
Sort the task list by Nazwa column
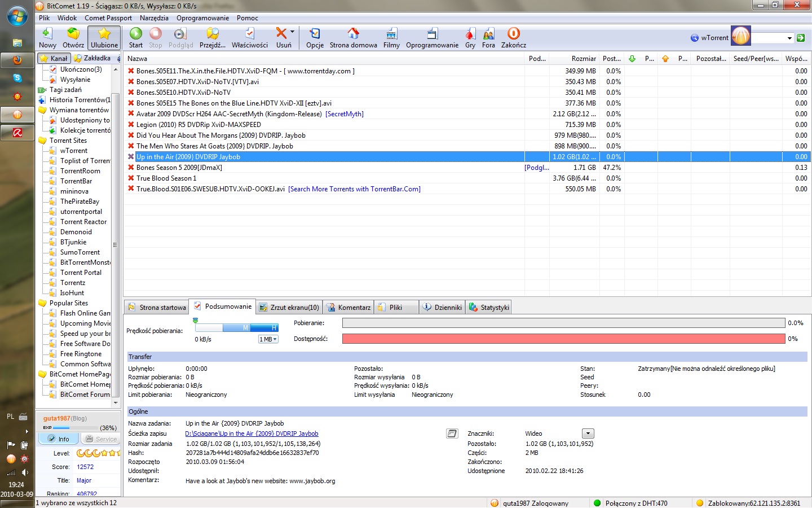(x=324, y=59)
